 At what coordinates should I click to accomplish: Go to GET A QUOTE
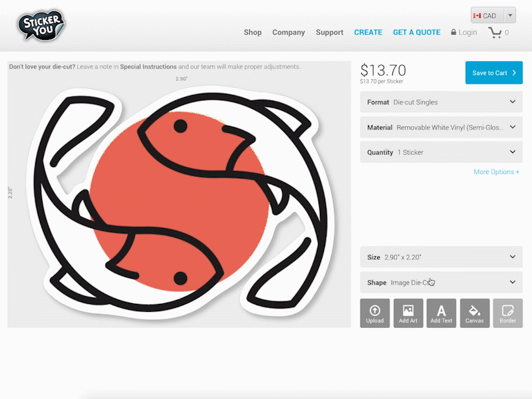pyautogui.click(x=417, y=32)
